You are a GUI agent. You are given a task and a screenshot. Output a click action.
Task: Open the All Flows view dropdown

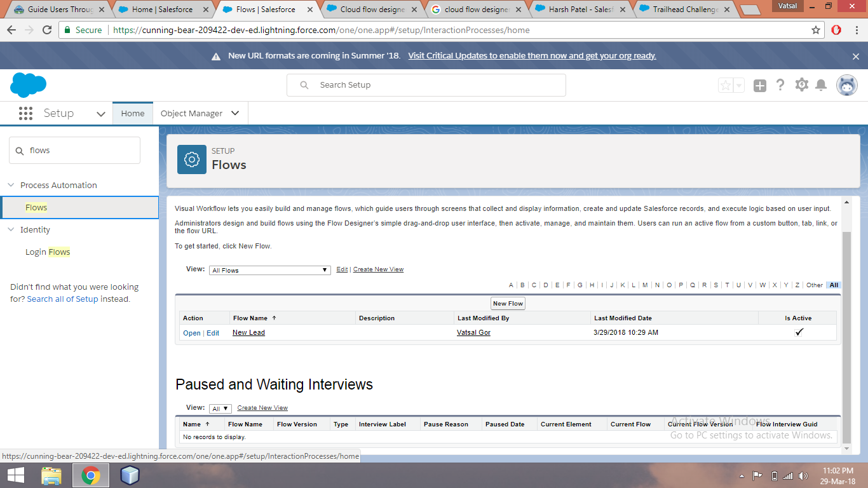tap(270, 270)
